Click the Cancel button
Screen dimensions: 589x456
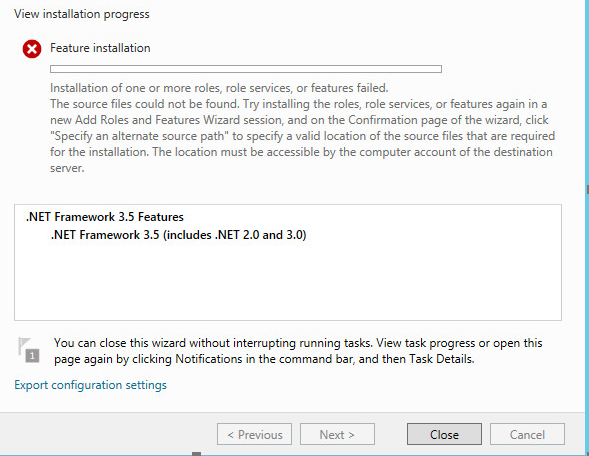point(527,435)
